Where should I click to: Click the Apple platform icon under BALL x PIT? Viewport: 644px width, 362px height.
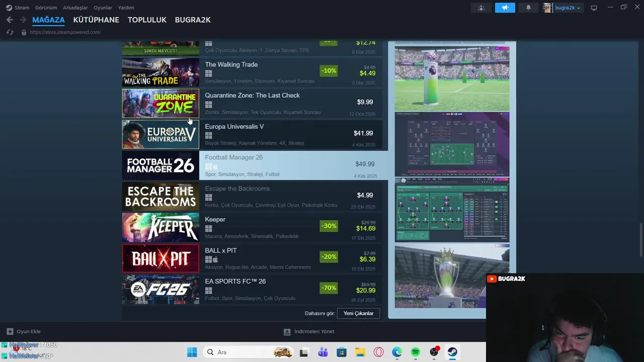tap(215, 259)
